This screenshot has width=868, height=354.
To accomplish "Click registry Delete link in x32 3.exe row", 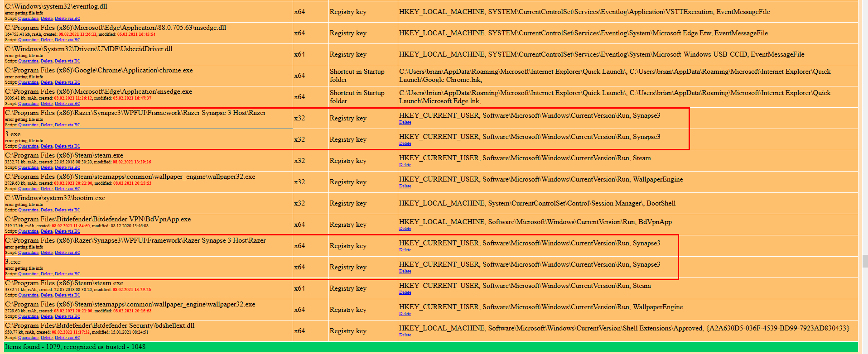I will 405,144.
